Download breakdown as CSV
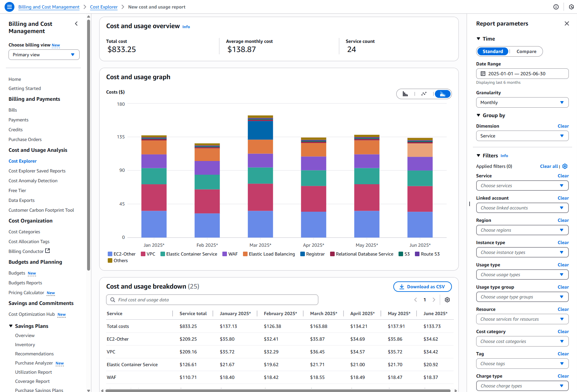577x392 pixels. coord(422,287)
